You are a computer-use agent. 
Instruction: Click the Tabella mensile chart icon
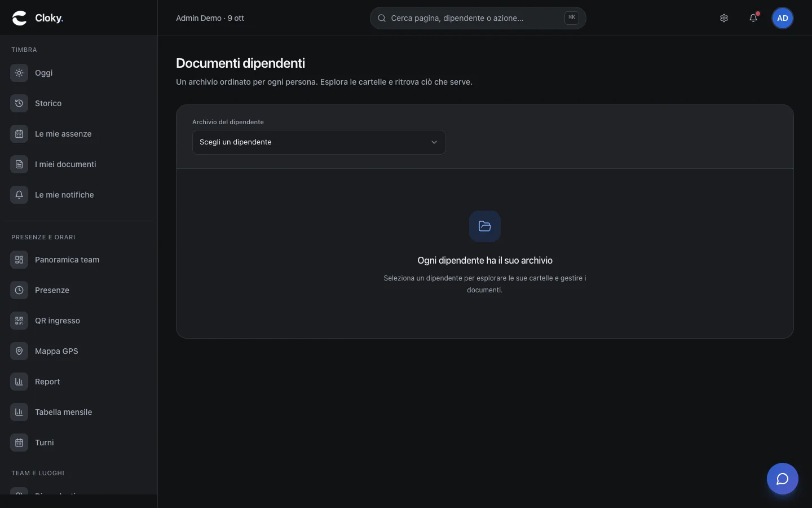pos(19,412)
